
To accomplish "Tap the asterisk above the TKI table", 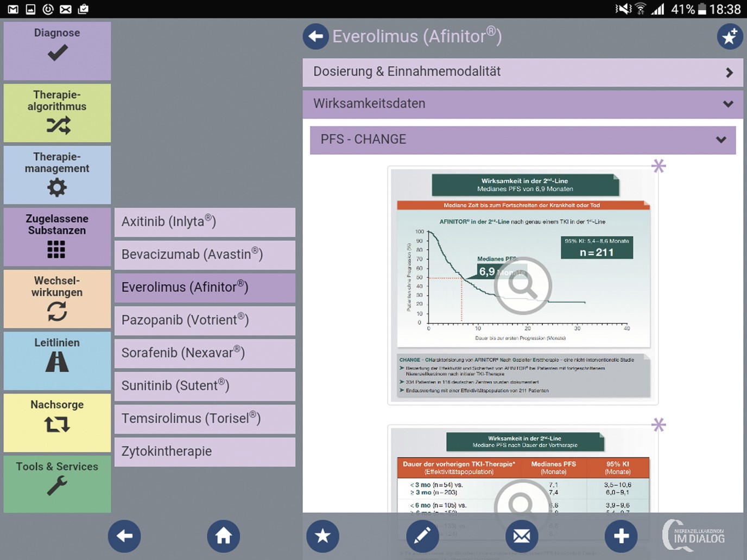I will [x=659, y=424].
